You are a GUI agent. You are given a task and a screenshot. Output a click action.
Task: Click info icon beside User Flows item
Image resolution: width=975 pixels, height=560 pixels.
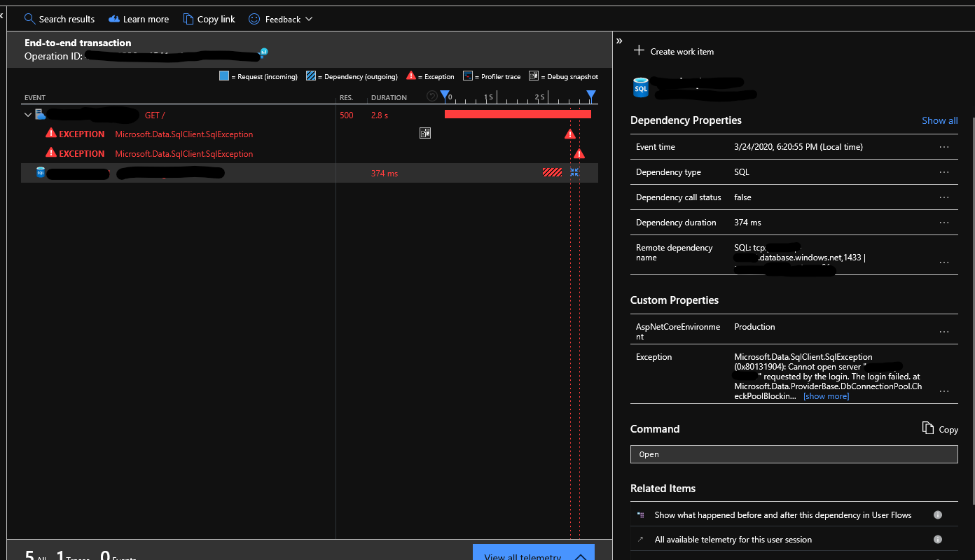coord(938,514)
